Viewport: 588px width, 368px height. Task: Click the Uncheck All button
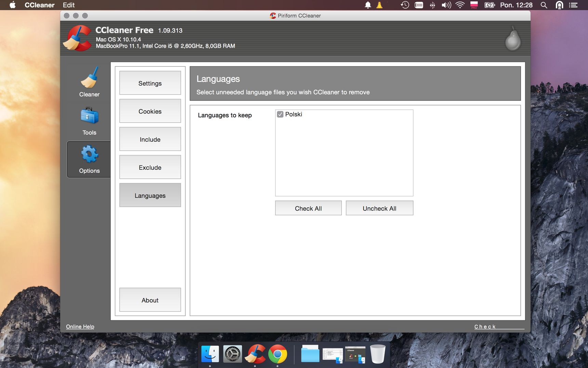(379, 208)
